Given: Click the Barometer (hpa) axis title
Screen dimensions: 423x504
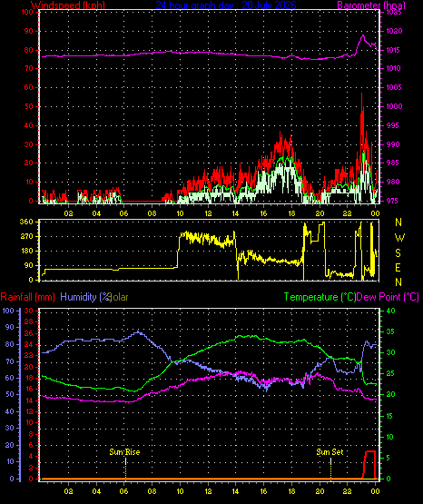Looking at the screenshot, I should tap(371, 5).
